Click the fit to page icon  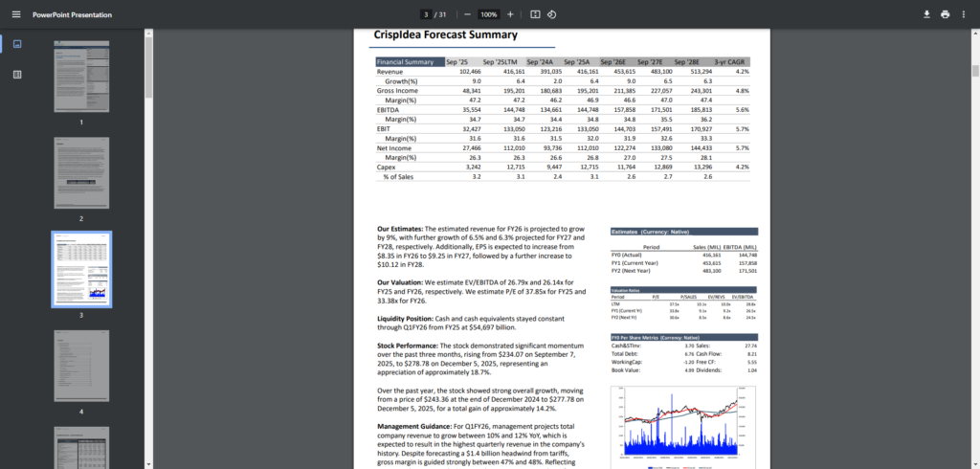(535, 14)
